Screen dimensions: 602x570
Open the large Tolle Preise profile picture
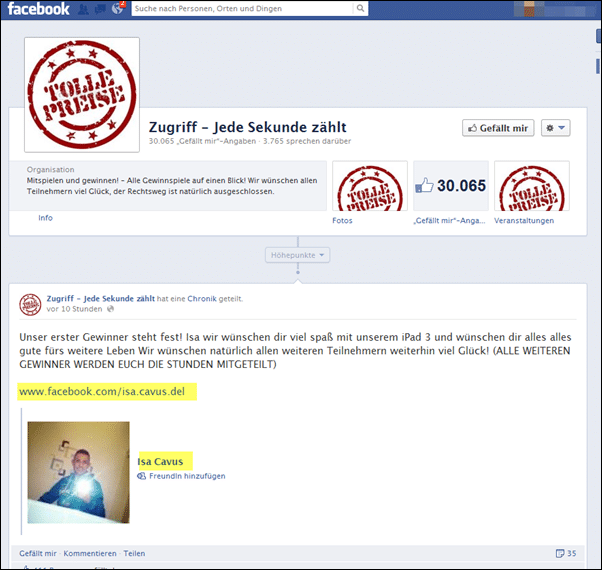point(82,95)
